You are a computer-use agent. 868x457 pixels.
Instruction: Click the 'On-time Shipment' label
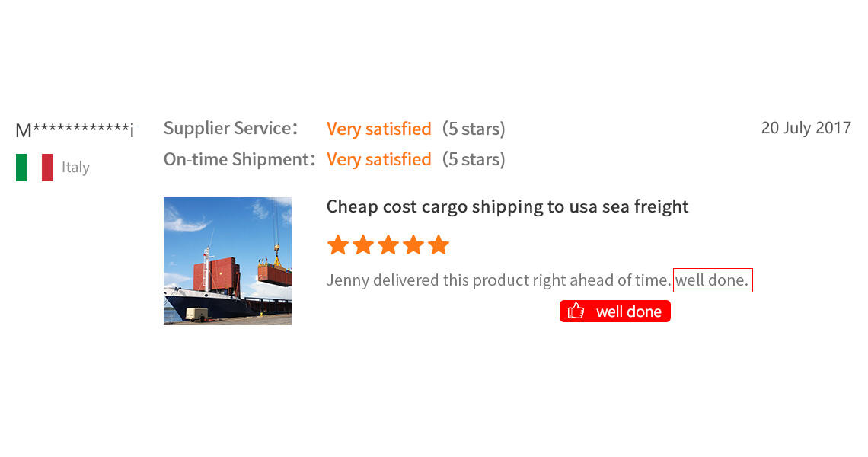click(x=238, y=159)
